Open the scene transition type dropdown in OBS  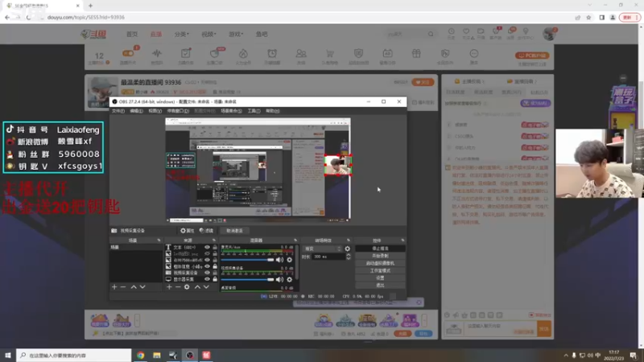pyautogui.click(x=323, y=249)
